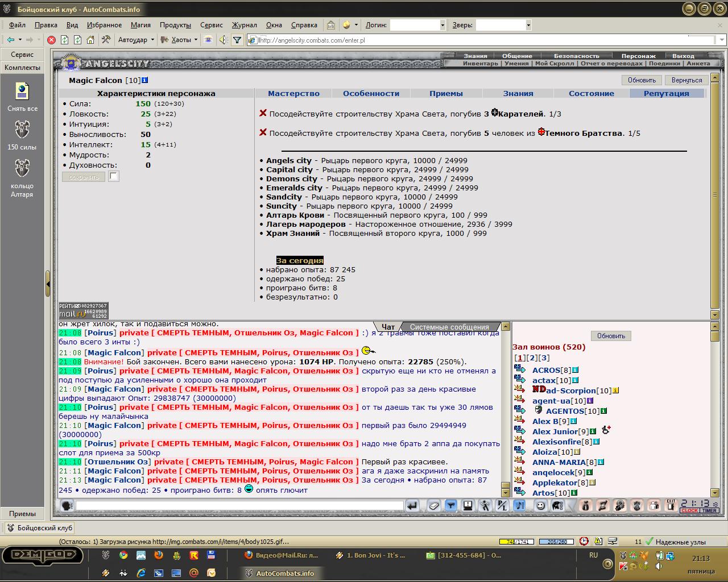Open the address bar dropdown arrow
The height and width of the screenshot is (582, 728).
(722, 40)
